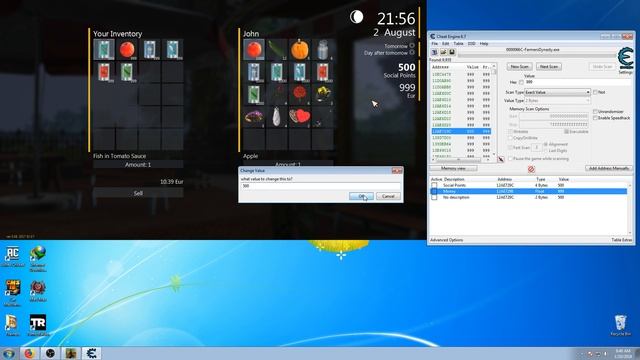Select the Social Points row in address table

(529, 185)
